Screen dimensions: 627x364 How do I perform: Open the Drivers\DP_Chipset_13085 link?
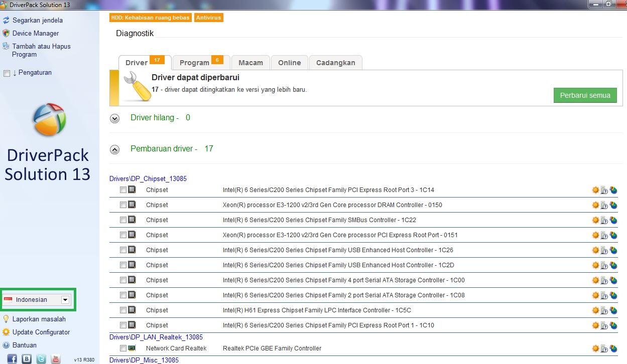coord(148,178)
